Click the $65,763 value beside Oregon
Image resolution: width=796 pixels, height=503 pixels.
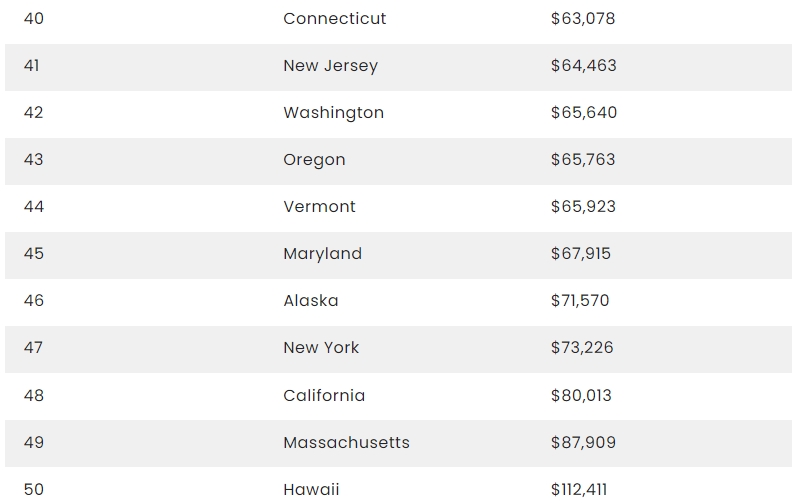click(x=583, y=160)
